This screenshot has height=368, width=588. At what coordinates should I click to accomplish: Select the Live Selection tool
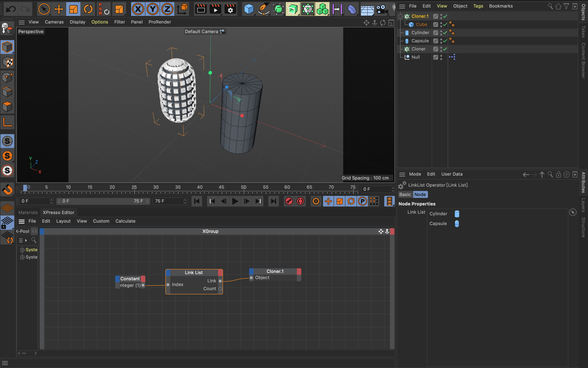(x=44, y=9)
